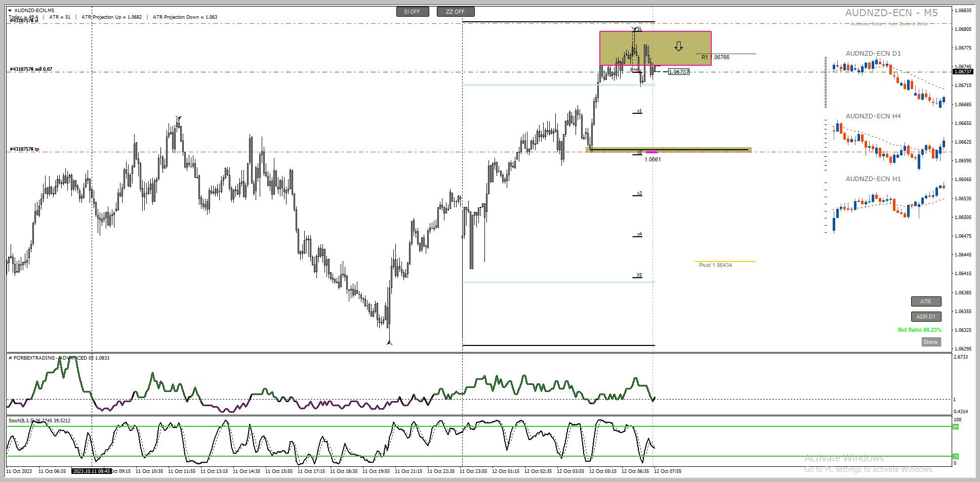This screenshot has width=980, height=482.
Task: Click the down arrow in the supply zone
Action: pos(678,47)
